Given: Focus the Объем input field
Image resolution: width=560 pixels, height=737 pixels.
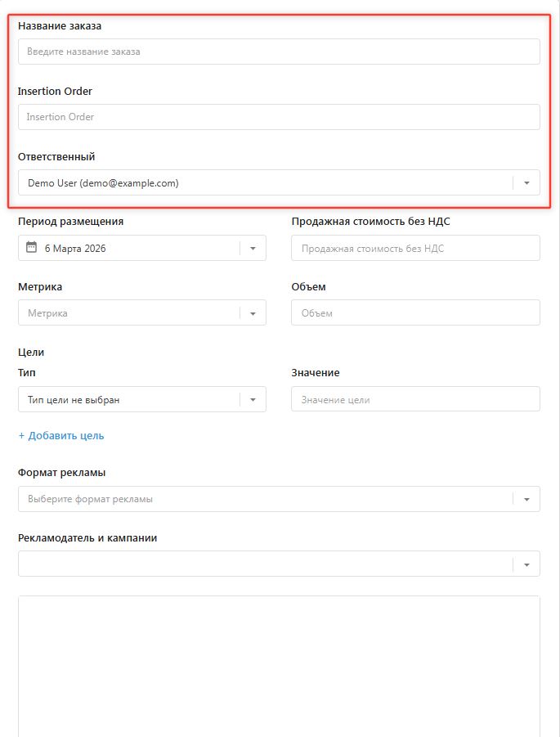Looking at the screenshot, I should pos(415,313).
